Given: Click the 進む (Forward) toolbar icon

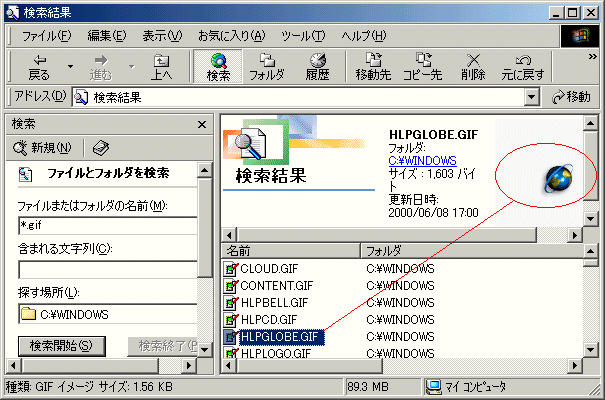Looking at the screenshot, I should tap(101, 67).
